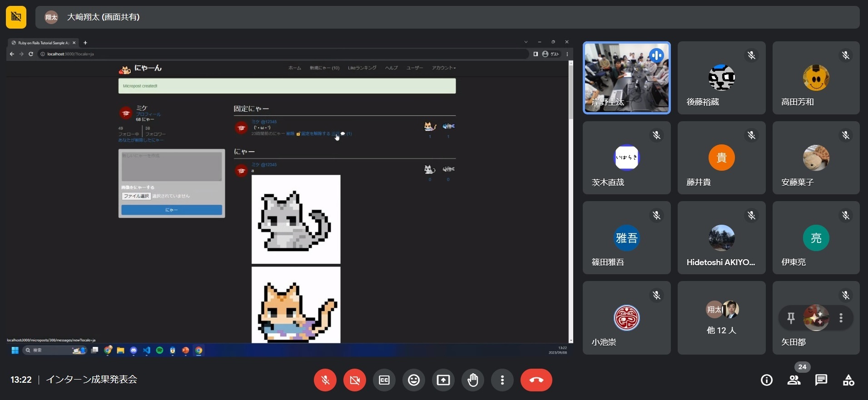The height and width of the screenshot is (400, 868).
Task: Leave the call with the red hang-up button
Action: (536, 380)
